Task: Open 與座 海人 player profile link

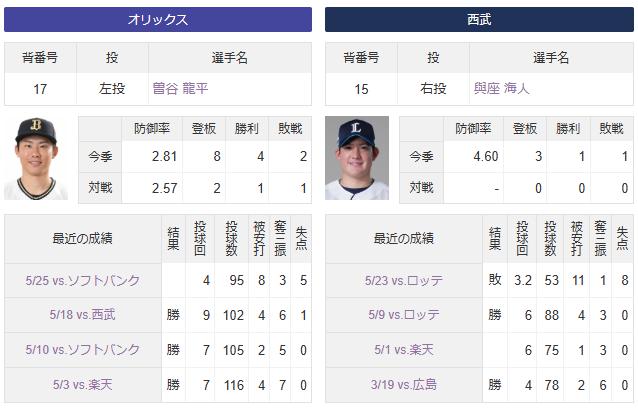Action: [x=502, y=89]
